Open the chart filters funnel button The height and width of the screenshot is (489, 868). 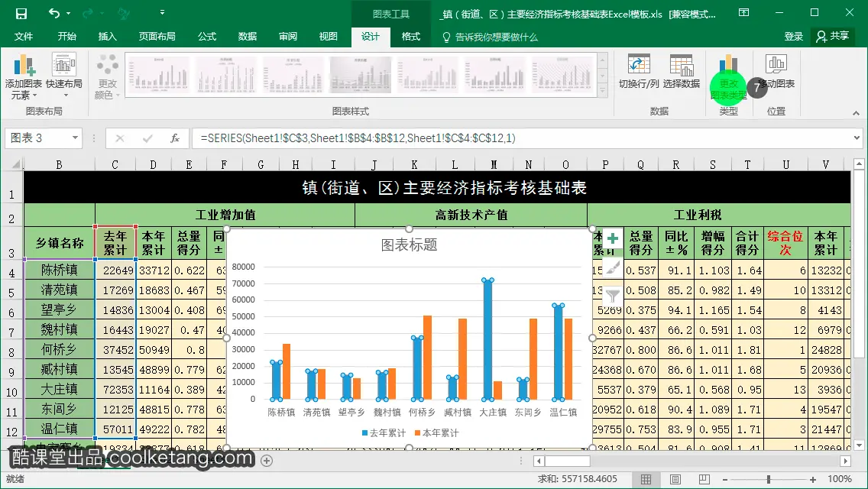click(612, 296)
